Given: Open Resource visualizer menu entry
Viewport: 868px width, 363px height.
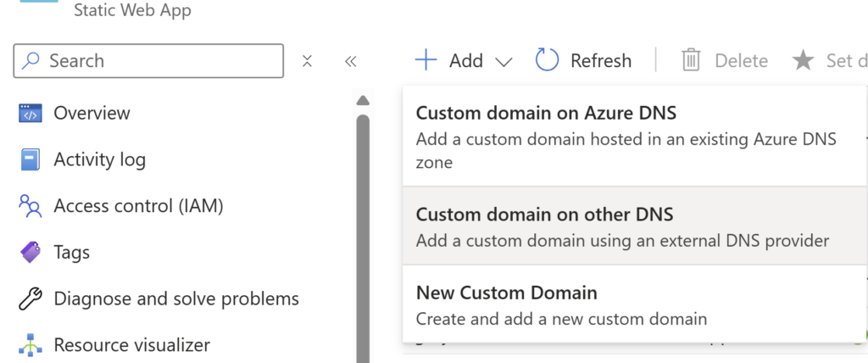Looking at the screenshot, I should coord(131,345).
